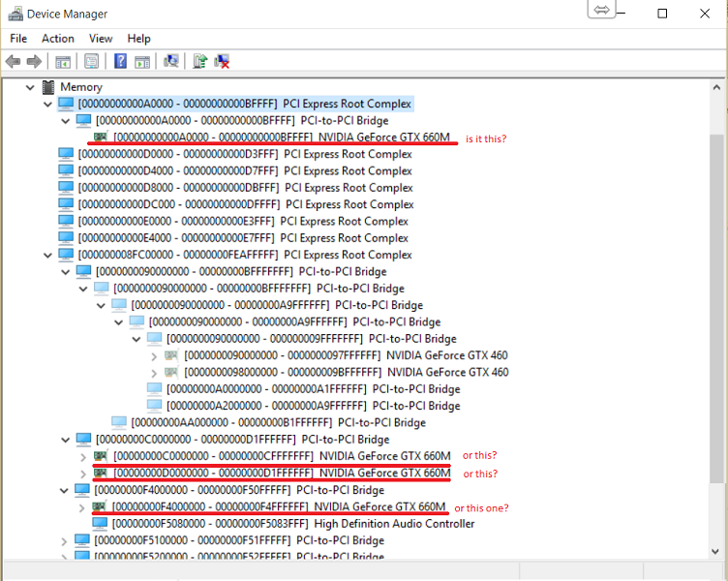
Task: Toggle the Show/Hide Action Pane icon
Action: pos(142,61)
